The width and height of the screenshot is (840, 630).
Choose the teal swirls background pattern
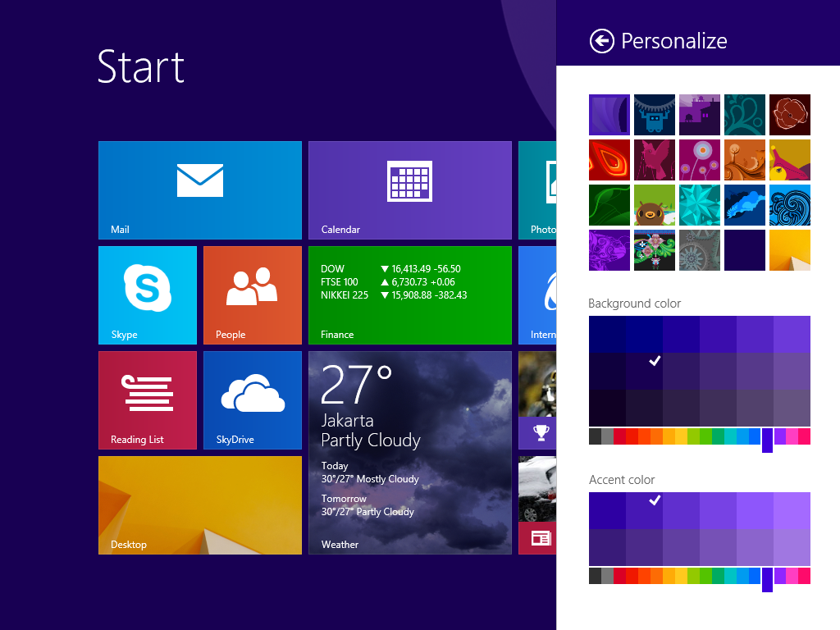pos(745,115)
